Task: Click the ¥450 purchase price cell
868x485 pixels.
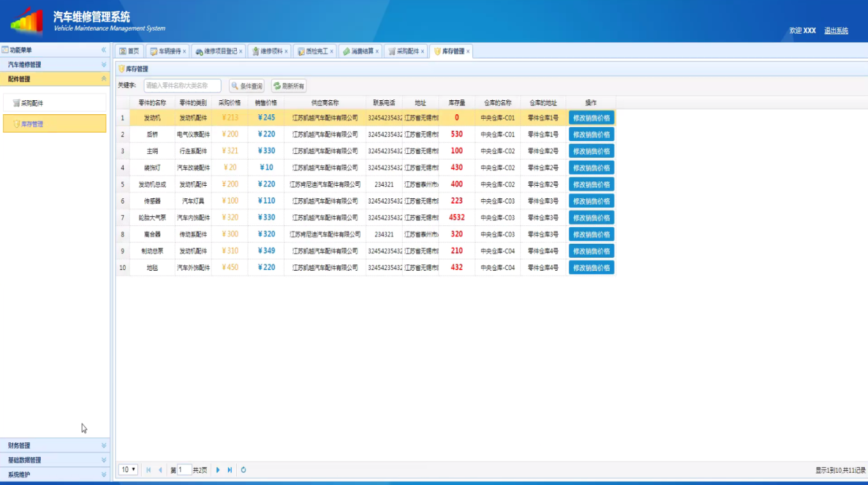Action: tap(230, 267)
